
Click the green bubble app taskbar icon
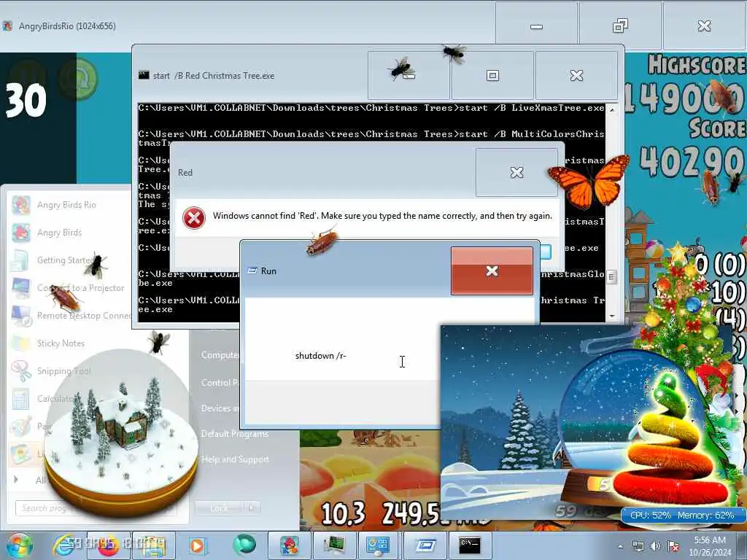(244, 545)
